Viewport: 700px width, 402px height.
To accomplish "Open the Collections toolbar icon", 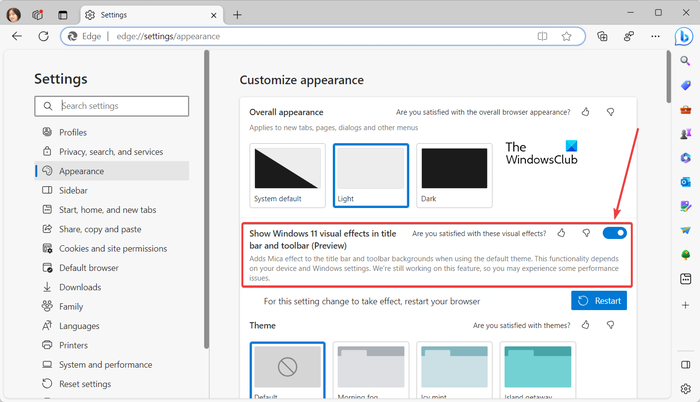I will (602, 36).
